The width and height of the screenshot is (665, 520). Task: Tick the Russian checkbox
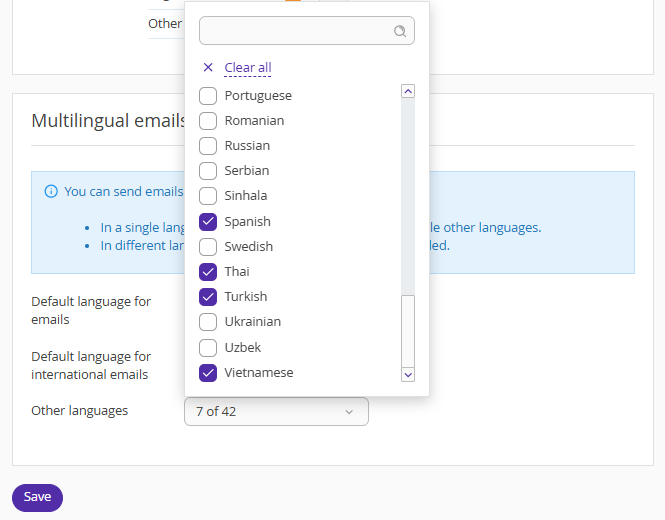coord(208,146)
